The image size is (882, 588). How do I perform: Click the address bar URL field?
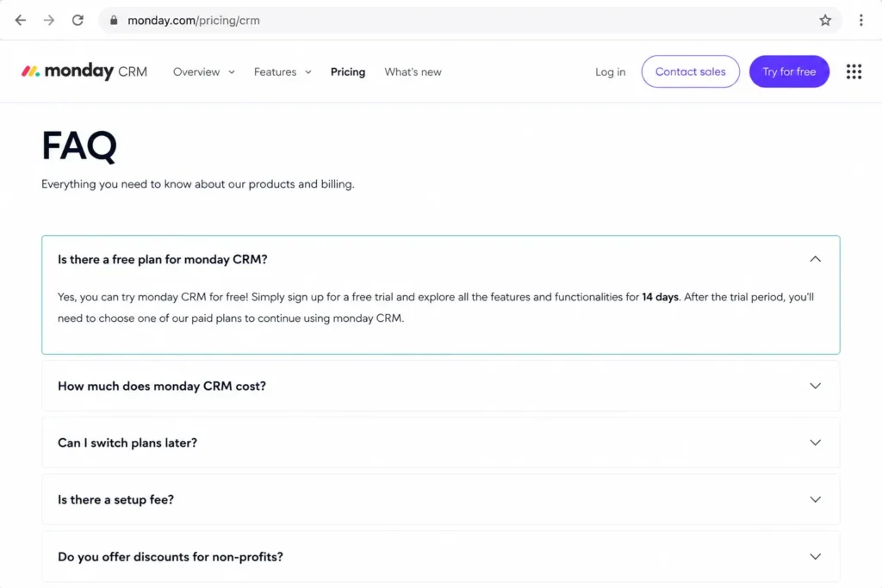click(469, 21)
